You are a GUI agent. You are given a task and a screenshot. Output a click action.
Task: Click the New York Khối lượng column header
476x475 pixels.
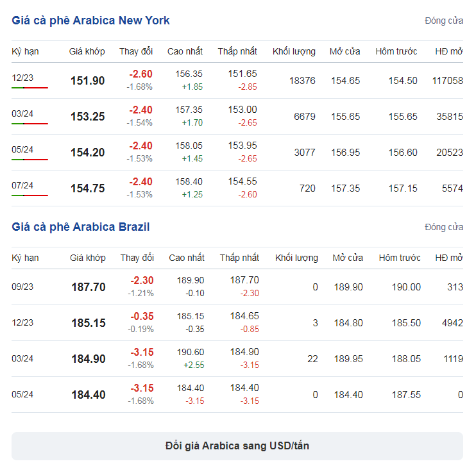coord(294,51)
